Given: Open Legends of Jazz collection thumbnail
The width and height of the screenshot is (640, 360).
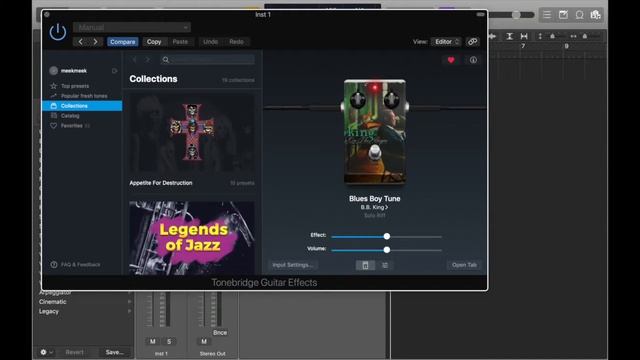Looking at the screenshot, I should pyautogui.click(x=192, y=238).
